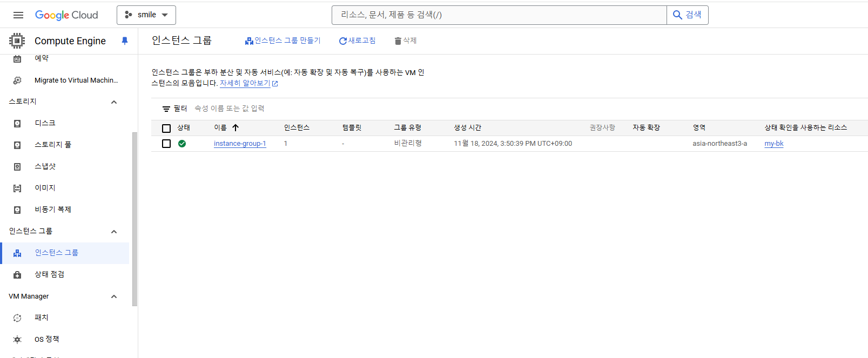Click the 상태 점검 health check icon

(x=17, y=275)
